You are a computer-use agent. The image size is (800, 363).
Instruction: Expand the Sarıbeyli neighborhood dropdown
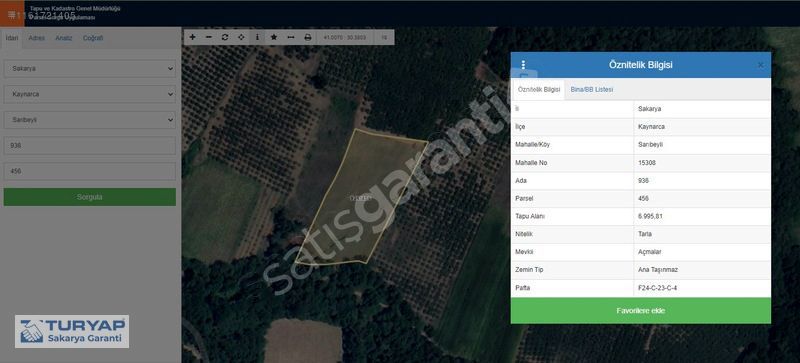[x=90, y=120]
